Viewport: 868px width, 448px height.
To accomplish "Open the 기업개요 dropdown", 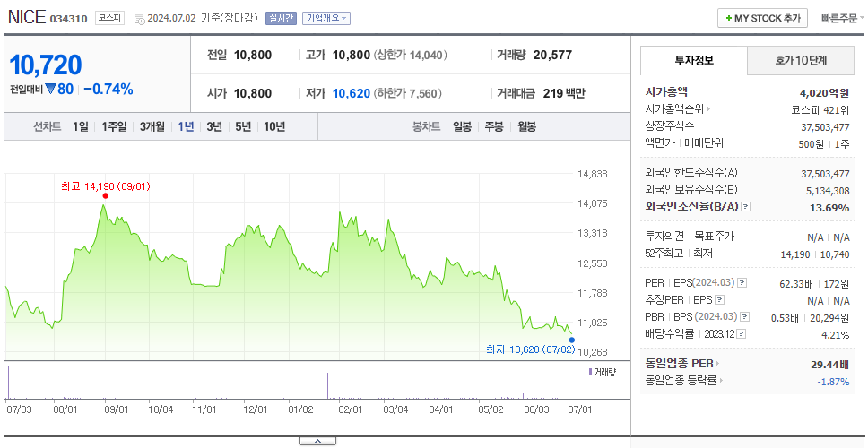I will (326, 18).
